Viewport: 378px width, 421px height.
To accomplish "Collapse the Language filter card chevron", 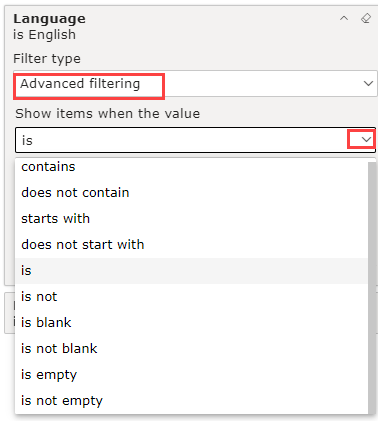I will (x=344, y=18).
